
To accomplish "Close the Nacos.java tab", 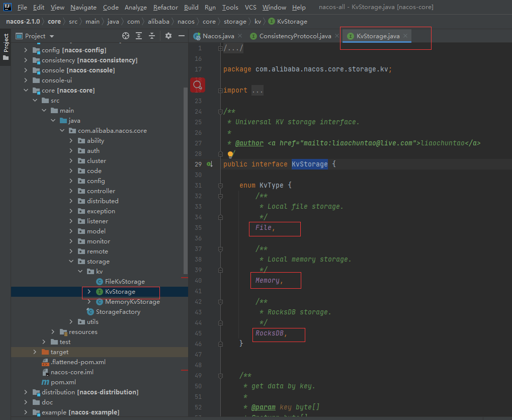I will [x=240, y=36].
